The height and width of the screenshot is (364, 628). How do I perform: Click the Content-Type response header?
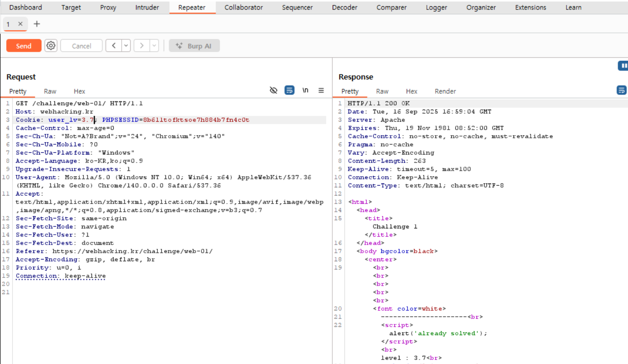[426, 186]
